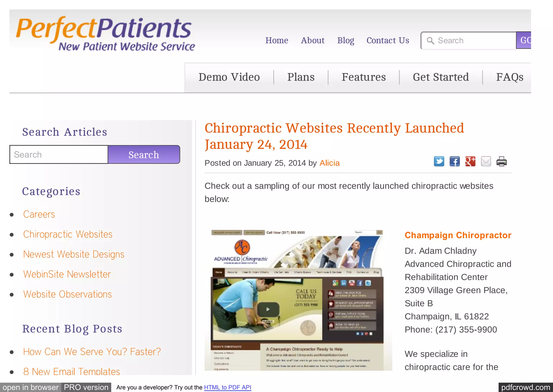Share the post on Twitter
This screenshot has height=392, width=553.
pos(439,161)
